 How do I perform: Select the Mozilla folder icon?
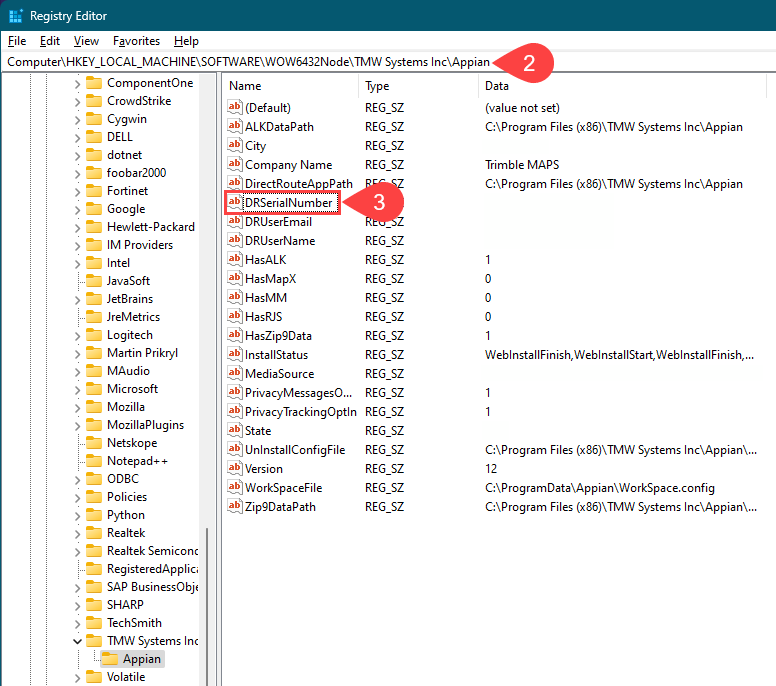(x=94, y=407)
